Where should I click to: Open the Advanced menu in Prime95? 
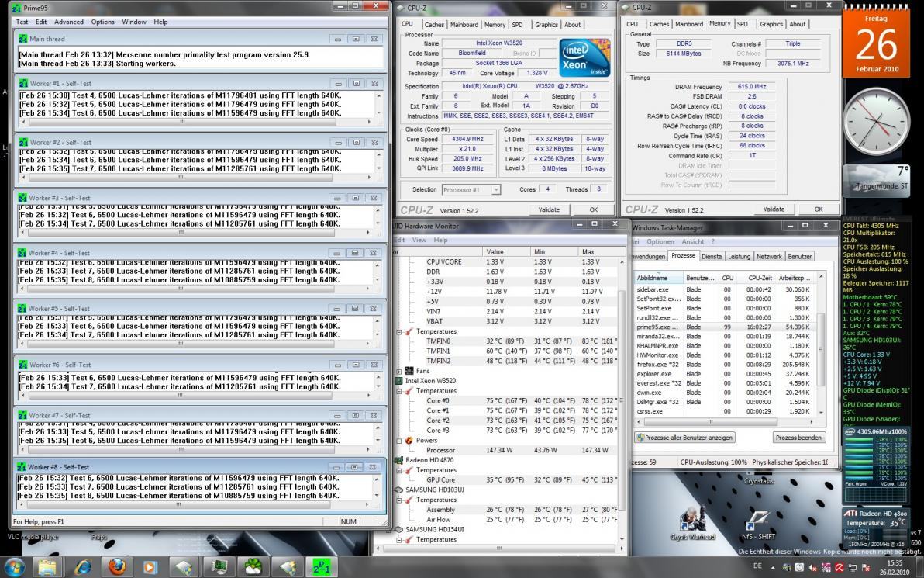tap(69, 22)
